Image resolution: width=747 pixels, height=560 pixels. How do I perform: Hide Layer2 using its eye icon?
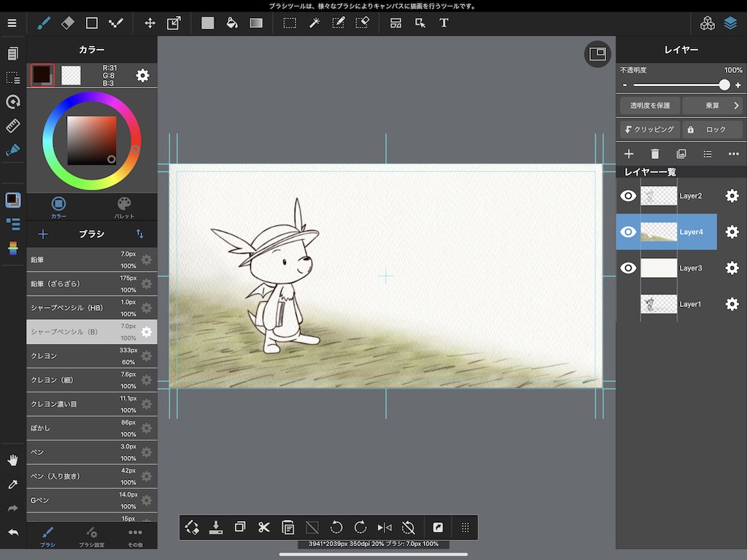pos(628,195)
